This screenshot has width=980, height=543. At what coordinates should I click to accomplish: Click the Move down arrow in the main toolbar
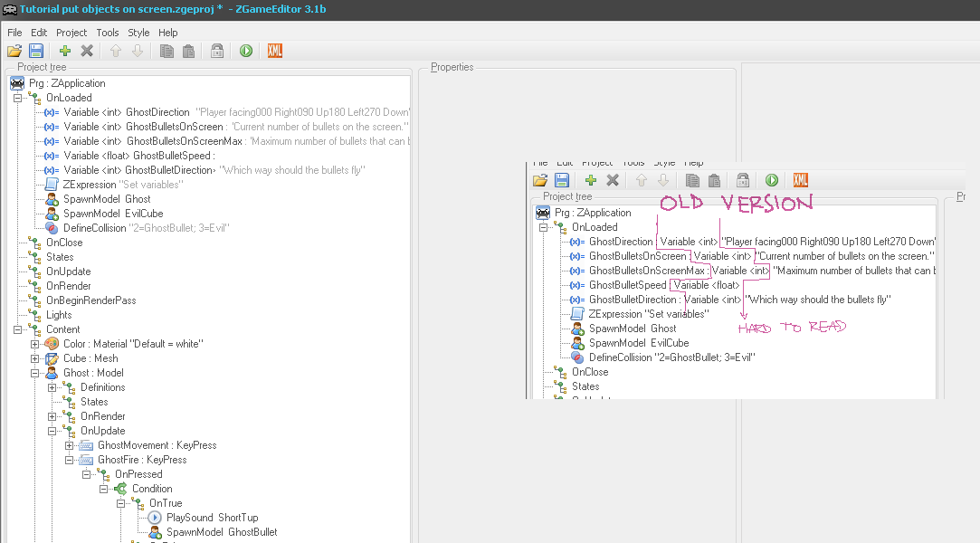[138, 52]
